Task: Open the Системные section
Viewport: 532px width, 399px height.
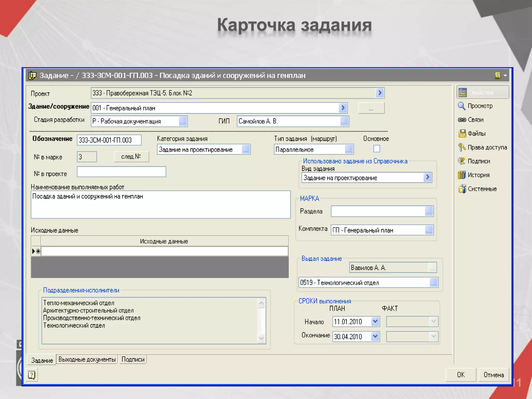Action: 477,189
